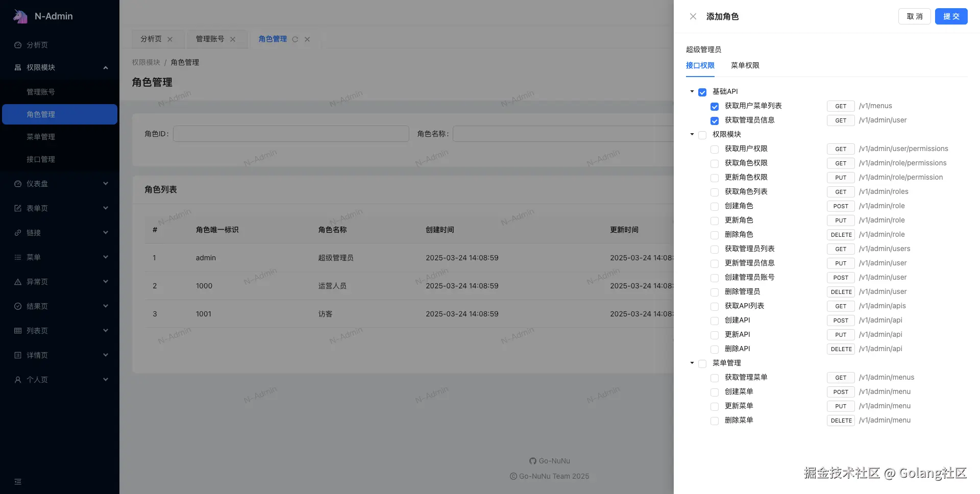The width and height of the screenshot is (980, 494).
Task: Uncheck 获取用户菜单列表 permission
Action: coord(715,106)
